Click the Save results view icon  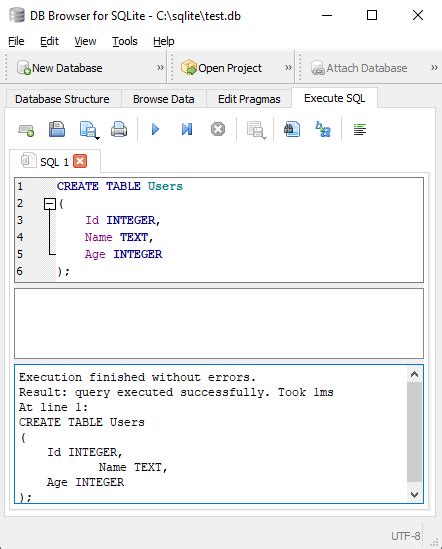(x=255, y=129)
